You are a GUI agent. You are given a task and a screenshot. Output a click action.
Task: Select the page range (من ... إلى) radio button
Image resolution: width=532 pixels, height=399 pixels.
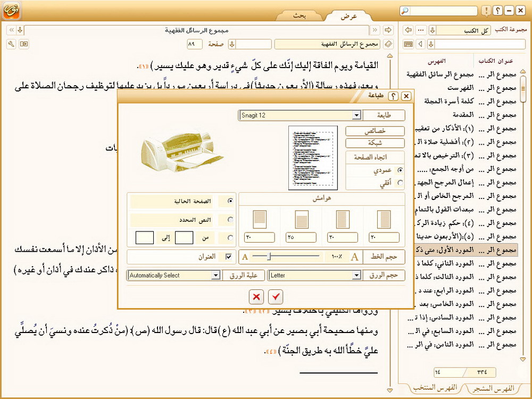coord(230,238)
